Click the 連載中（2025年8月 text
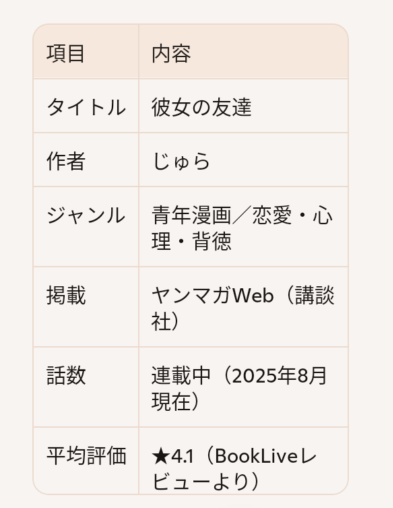The width and height of the screenshot is (393, 508). point(239,375)
